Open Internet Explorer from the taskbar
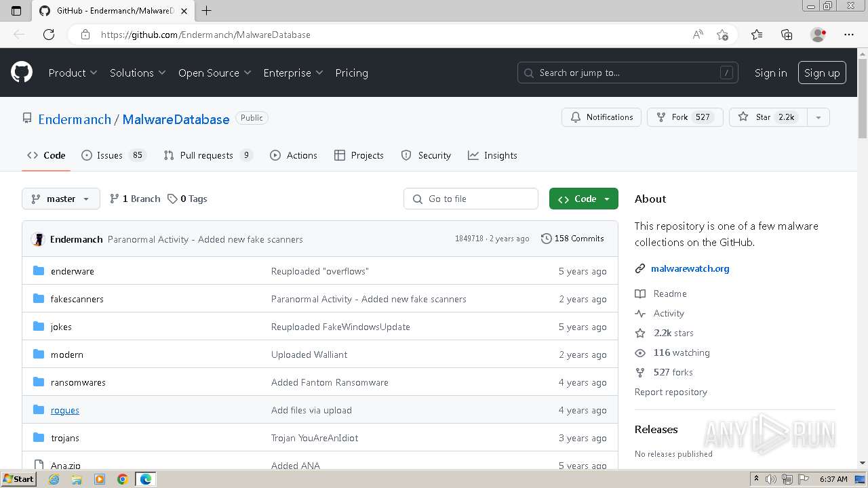The image size is (868, 488). click(54, 479)
